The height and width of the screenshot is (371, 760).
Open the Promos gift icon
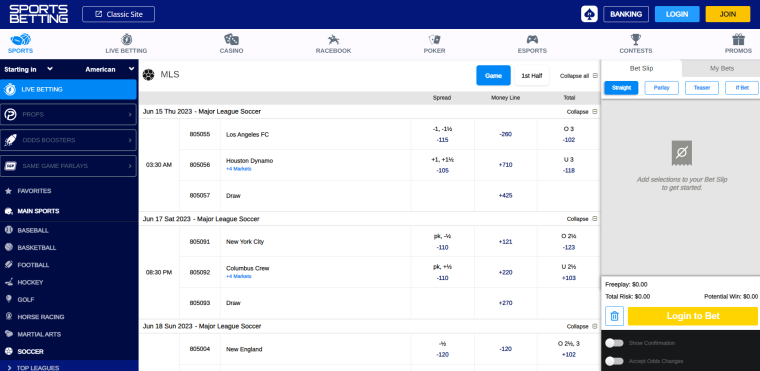[738, 39]
